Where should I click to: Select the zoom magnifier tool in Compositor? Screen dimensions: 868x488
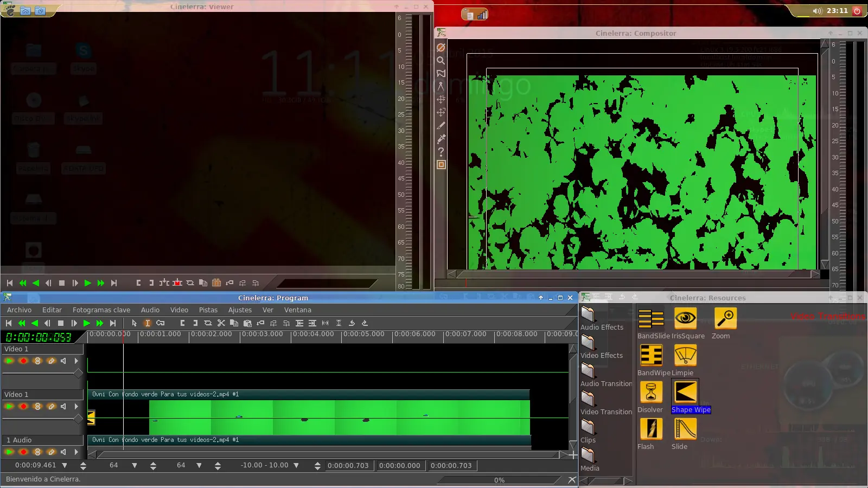coord(441,61)
